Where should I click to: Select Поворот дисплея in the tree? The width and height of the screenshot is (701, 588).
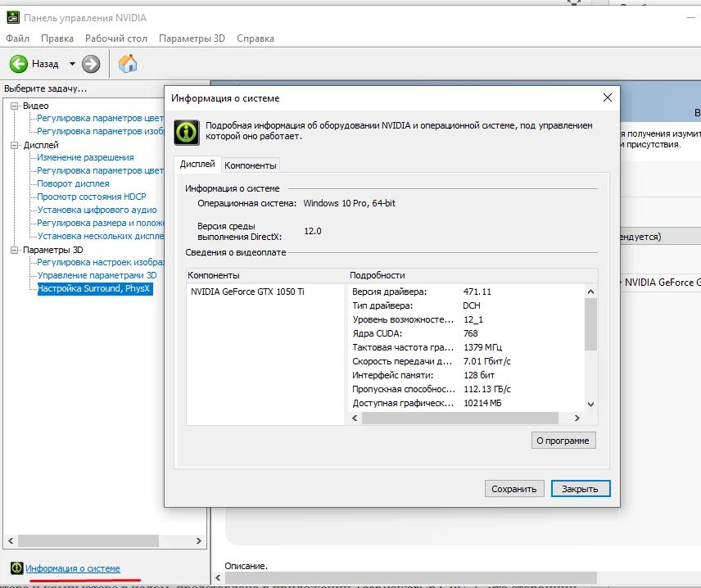(x=73, y=183)
